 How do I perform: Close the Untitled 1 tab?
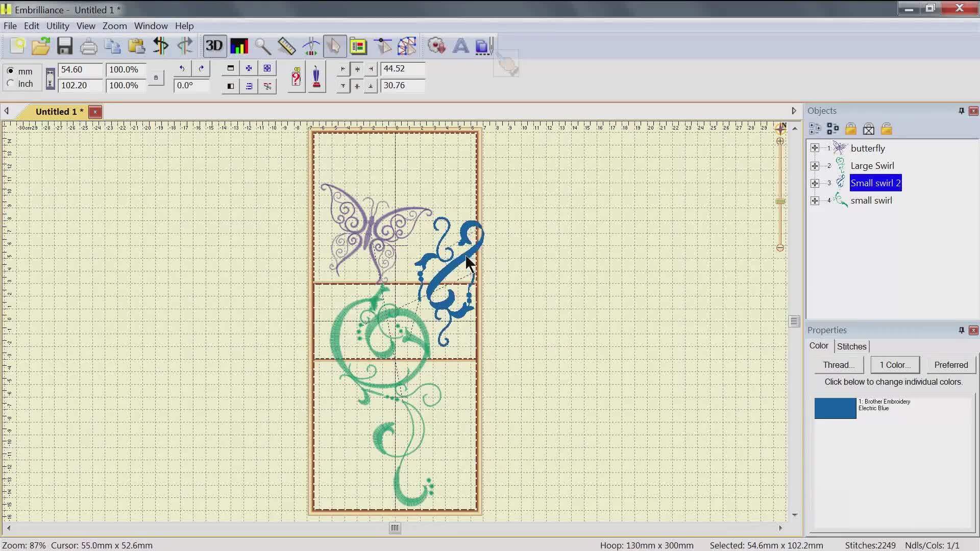[x=95, y=112]
